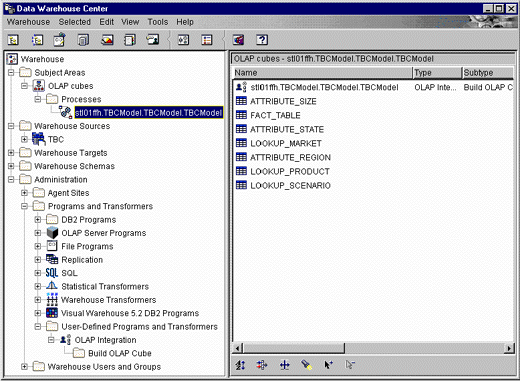This screenshot has width=520, height=381.
Task: Sort by the Type column header
Action: point(437,73)
